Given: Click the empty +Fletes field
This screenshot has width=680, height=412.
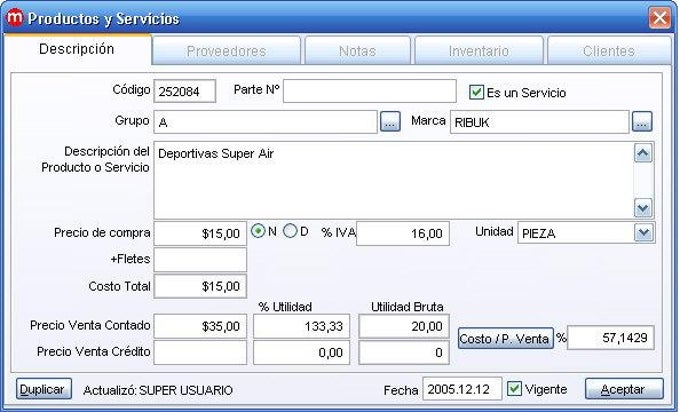Looking at the screenshot, I should tap(200, 260).
